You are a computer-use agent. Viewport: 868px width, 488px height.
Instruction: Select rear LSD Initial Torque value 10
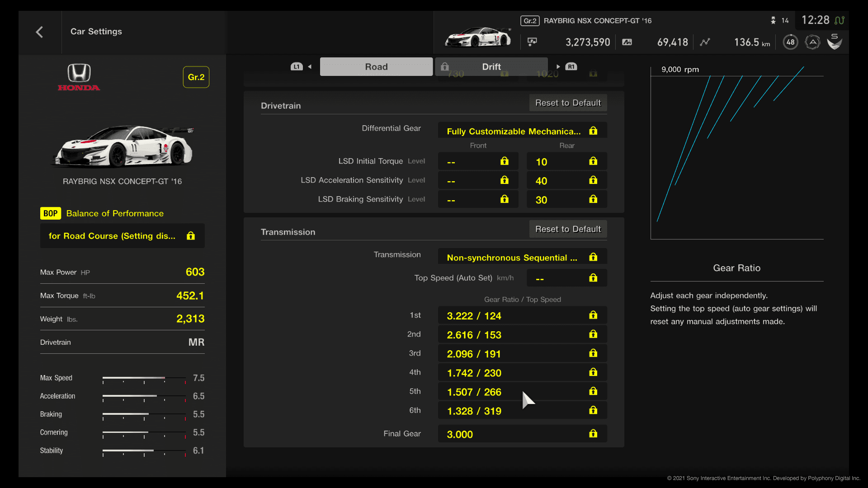[566, 161]
